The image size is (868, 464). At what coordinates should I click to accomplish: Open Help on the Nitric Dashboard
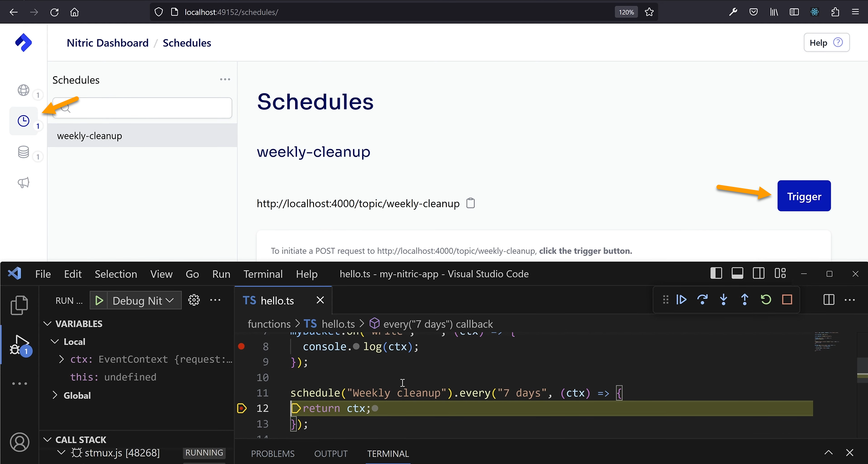[826, 42]
